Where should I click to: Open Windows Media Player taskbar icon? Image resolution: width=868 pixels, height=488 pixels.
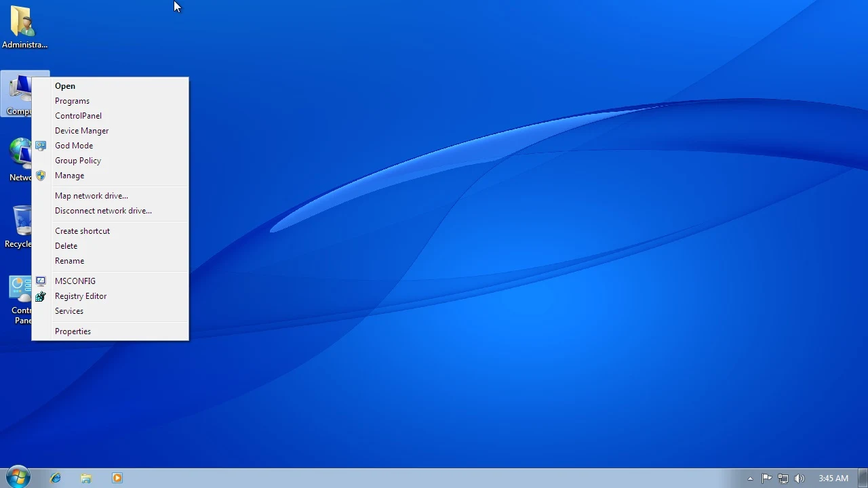(117, 478)
